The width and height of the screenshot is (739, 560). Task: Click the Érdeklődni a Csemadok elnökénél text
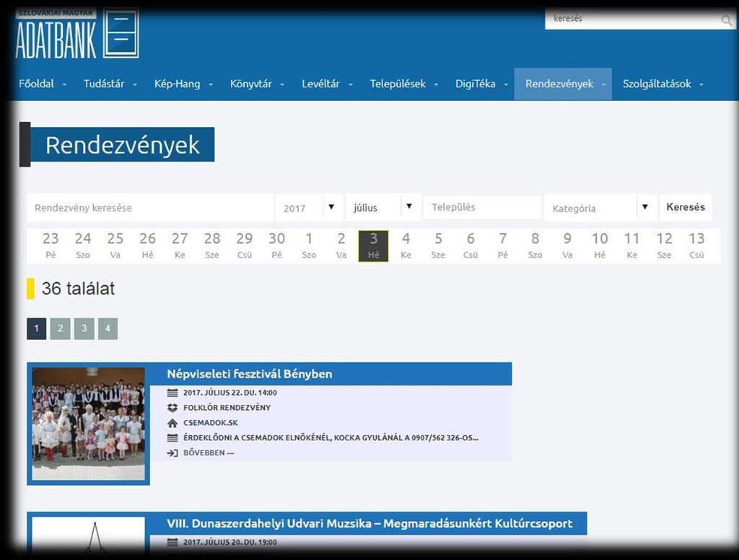(331, 438)
